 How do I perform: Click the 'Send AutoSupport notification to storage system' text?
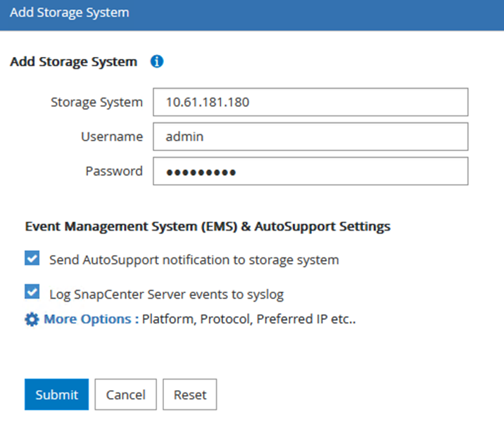pyautogui.click(x=194, y=259)
